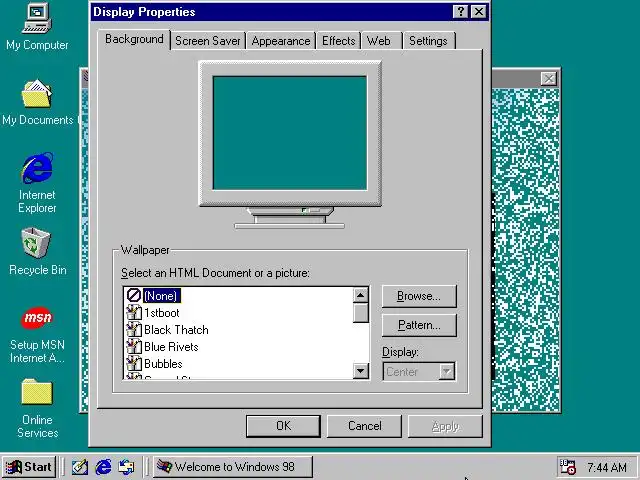The height and width of the screenshot is (480, 640).
Task: Click the Apply button
Action: (x=445, y=427)
